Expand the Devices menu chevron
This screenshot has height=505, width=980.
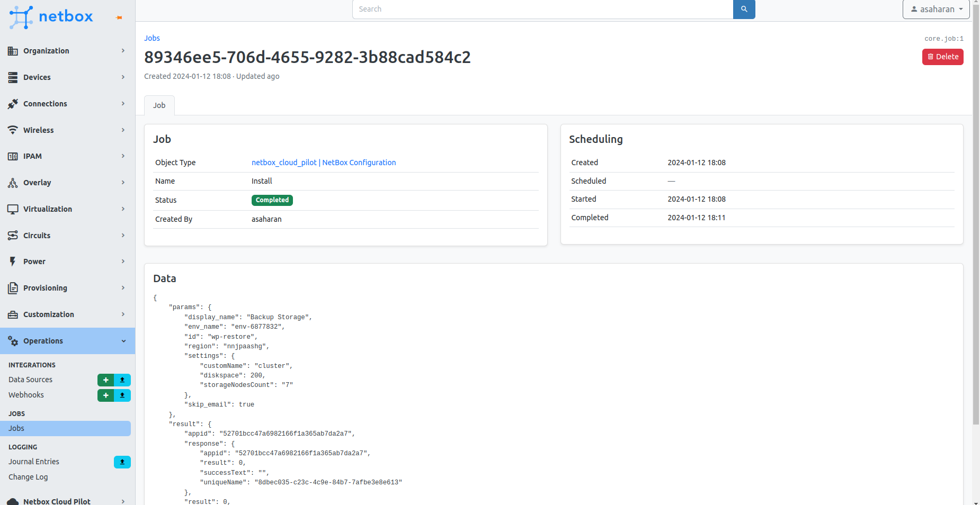[x=123, y=77]
